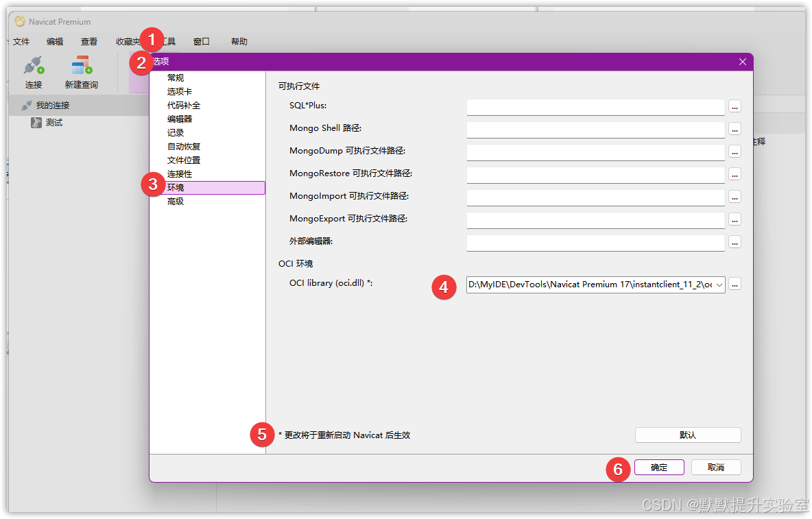Screen dimensions: 812x519
Task: Browse for MongoImport executable path
Action: coord(735,197)
